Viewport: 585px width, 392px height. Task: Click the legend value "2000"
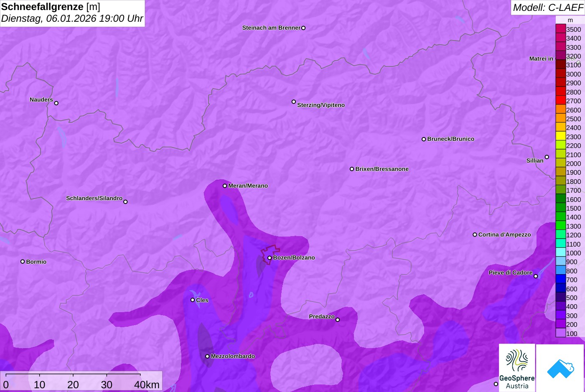coord(574,164)
